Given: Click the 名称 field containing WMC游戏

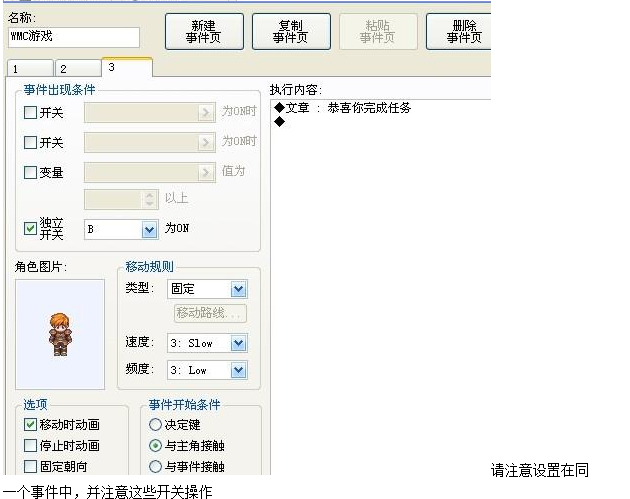Looking at the screenshot, I should (74, 37).
